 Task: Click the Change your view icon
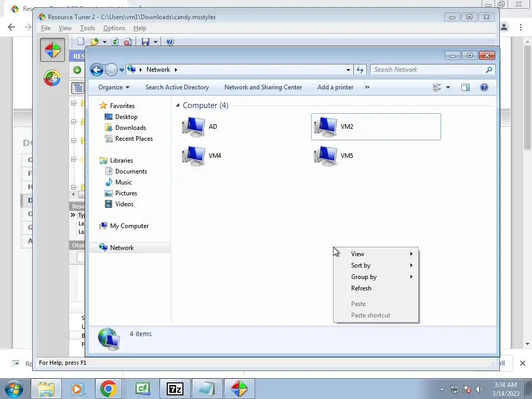(437, 87)
